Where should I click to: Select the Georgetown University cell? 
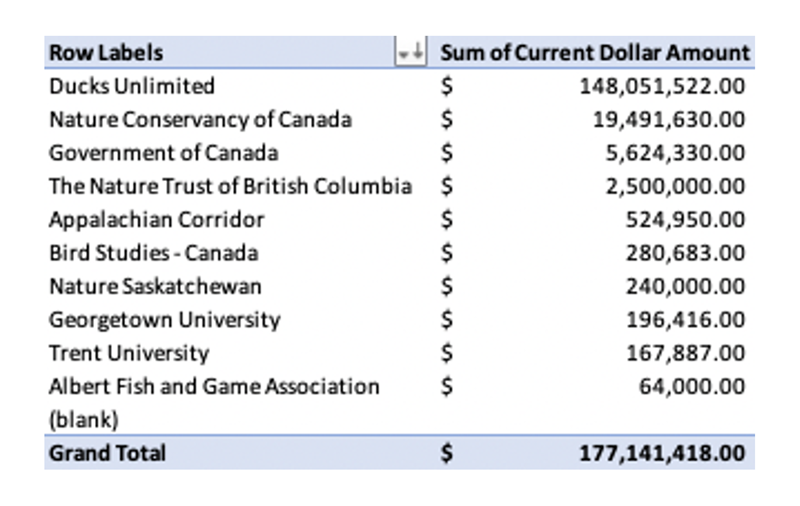(164, 320)
